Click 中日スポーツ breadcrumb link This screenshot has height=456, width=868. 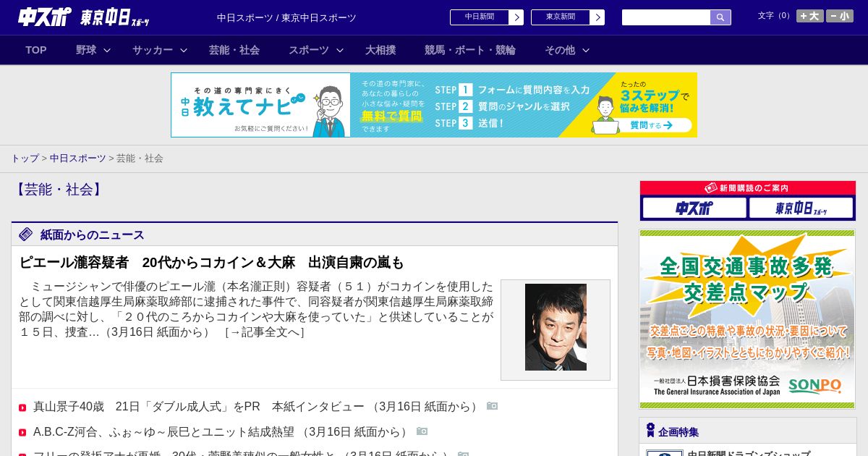[x=78, y=158]
